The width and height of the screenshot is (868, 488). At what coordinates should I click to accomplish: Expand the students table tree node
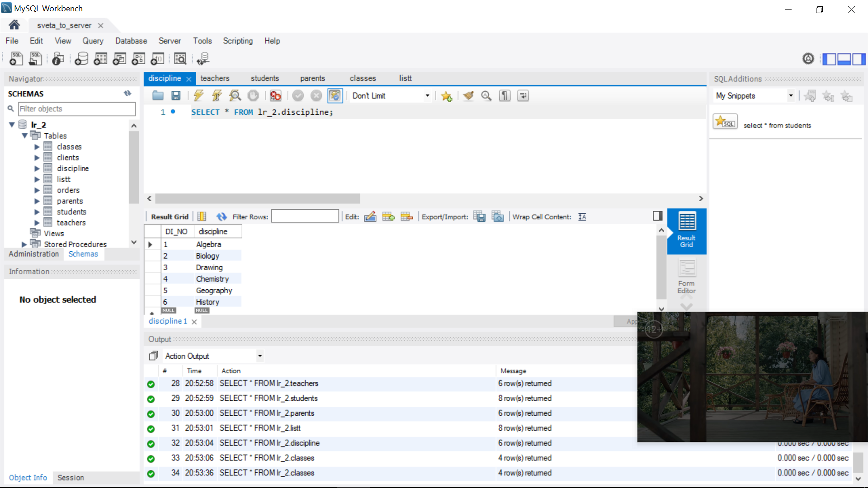(37, 212)
